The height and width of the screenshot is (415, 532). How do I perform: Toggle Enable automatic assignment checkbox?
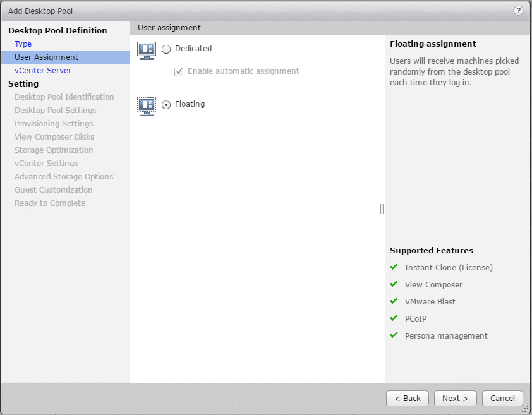tap(179, 72)
